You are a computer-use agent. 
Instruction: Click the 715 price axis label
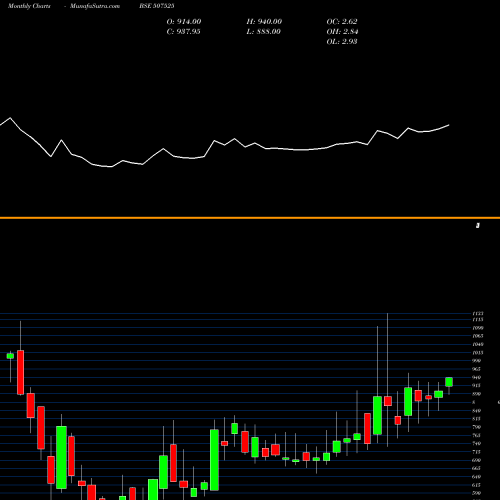(477, 452)
